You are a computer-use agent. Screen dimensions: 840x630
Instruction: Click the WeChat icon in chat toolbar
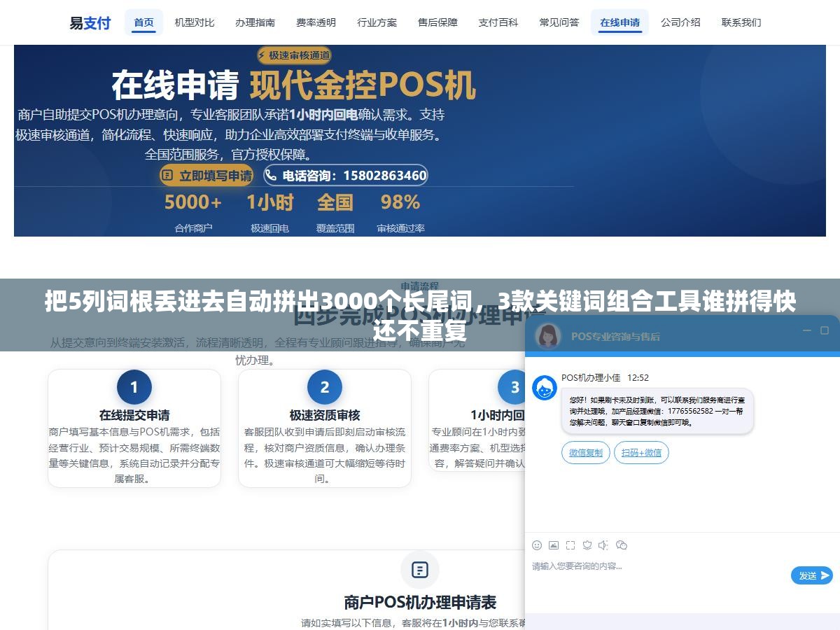point(621,545)
